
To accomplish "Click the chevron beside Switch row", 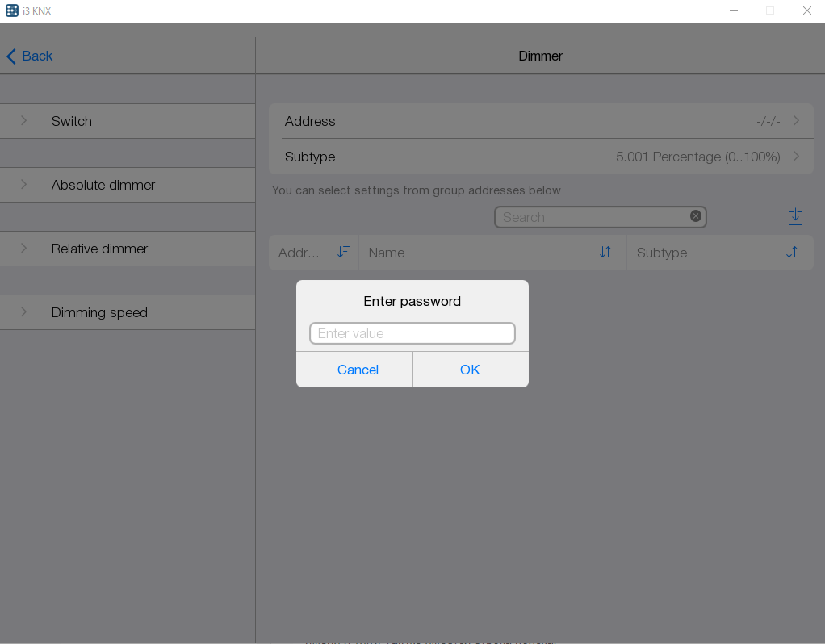I will (x=23, y=121).
